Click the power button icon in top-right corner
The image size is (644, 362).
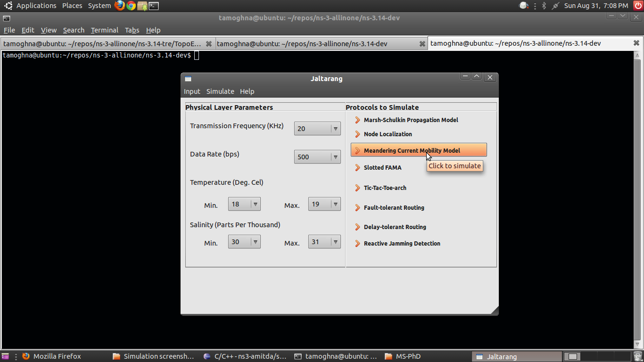tap(638, 6)
